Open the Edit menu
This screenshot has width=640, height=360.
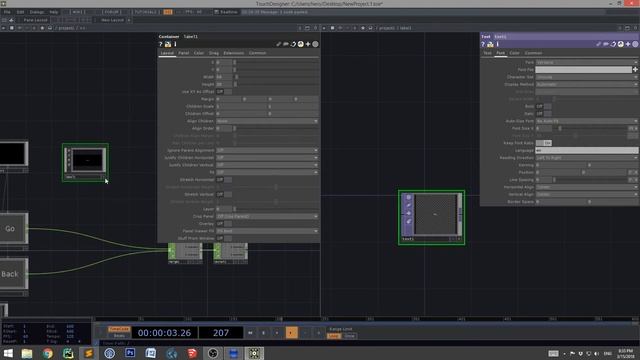[20, 12]
